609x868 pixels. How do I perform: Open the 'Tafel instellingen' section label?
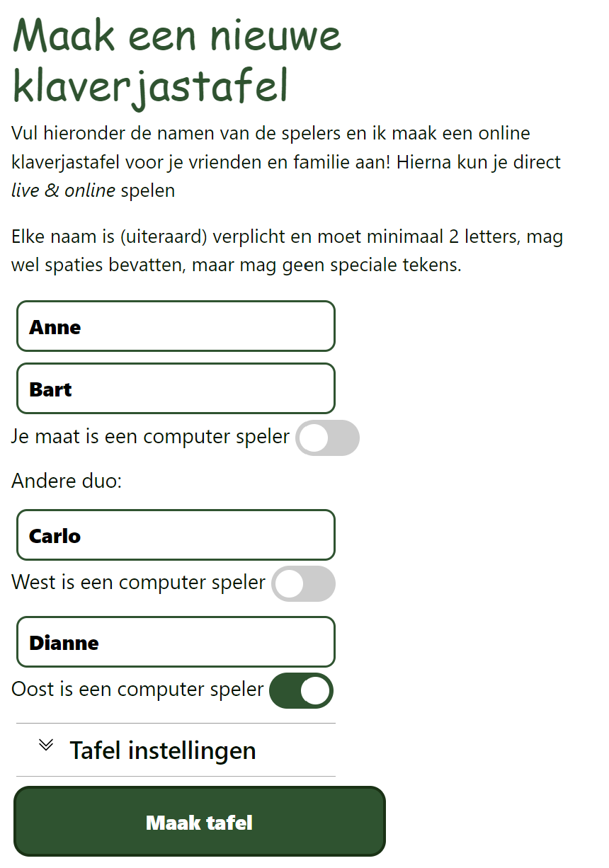coord(162,750)
